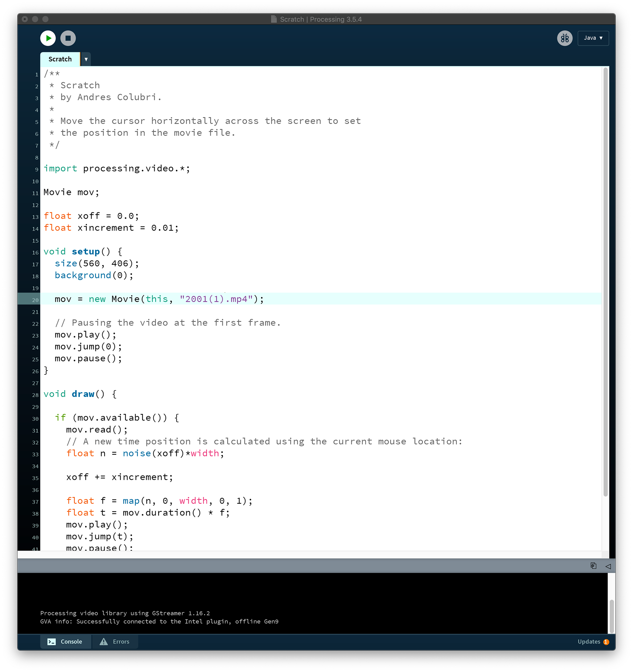
Task: Click the window close button in the title bar
Action: click(25, 19)
